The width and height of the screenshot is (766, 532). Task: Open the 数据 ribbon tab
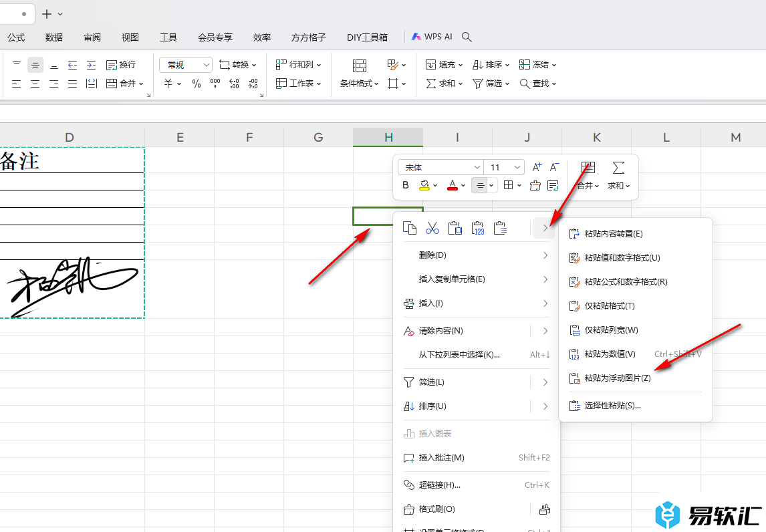53,37
